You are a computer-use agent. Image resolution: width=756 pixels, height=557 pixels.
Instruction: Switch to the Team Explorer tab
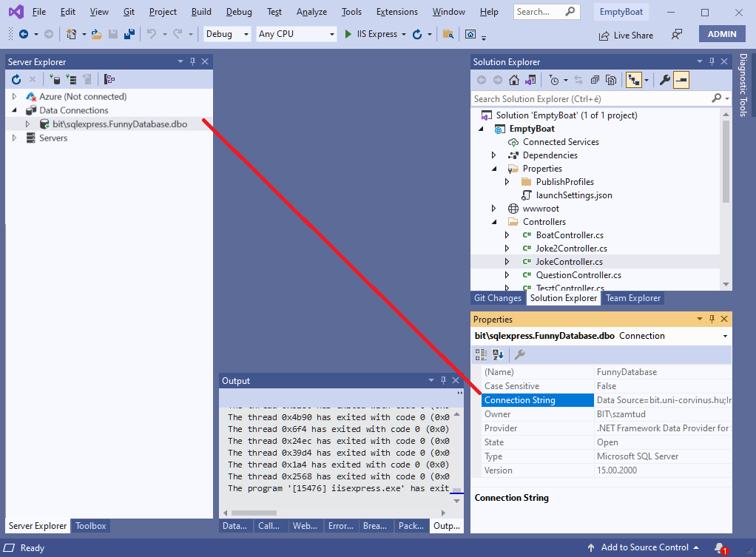pyautogui.click(x=632, y=298)
